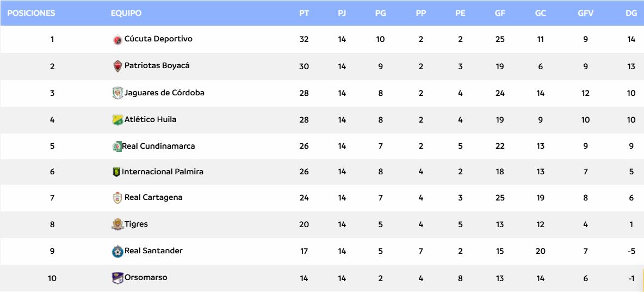Click the Tigres team logo
The width and height of the screenshot is (644, 292).
(x=117, y=224)
